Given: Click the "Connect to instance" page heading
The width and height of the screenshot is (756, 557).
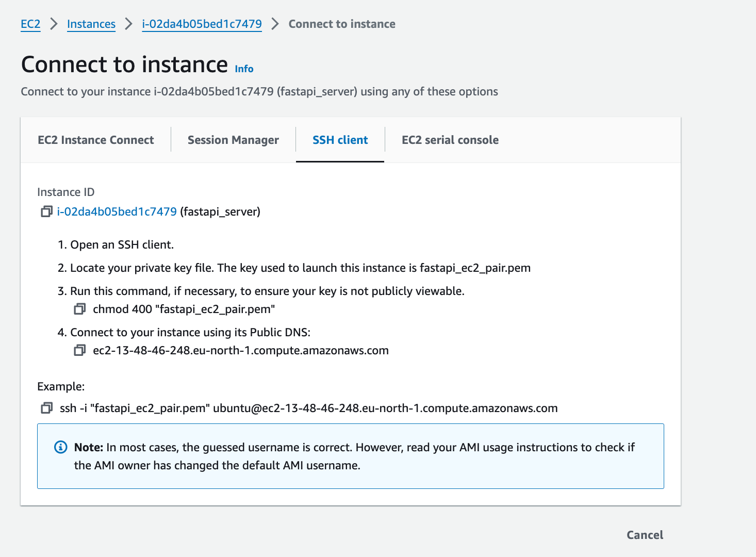Looking at the screenshot, I should pos(125,64).
